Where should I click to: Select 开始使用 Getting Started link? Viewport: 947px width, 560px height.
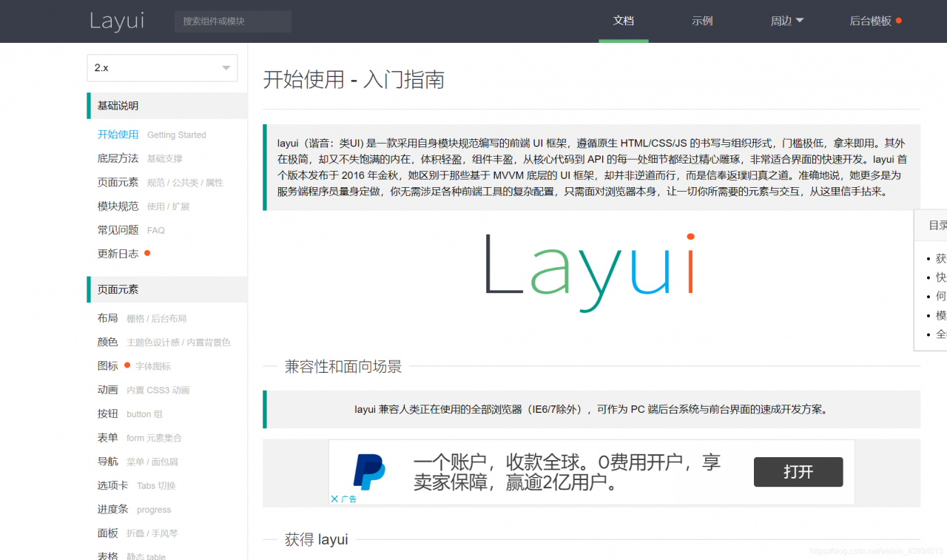[152, 135]
